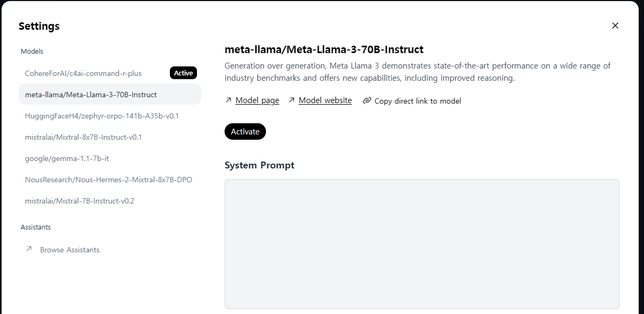Click the arrow icon beside Model page
Screen dimensions: 644x314
pos(228,100)
